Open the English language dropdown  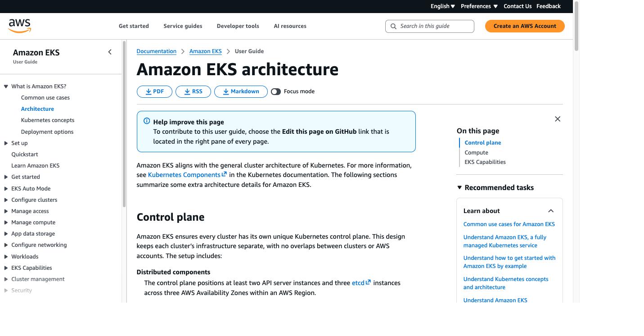coord(443,6)
